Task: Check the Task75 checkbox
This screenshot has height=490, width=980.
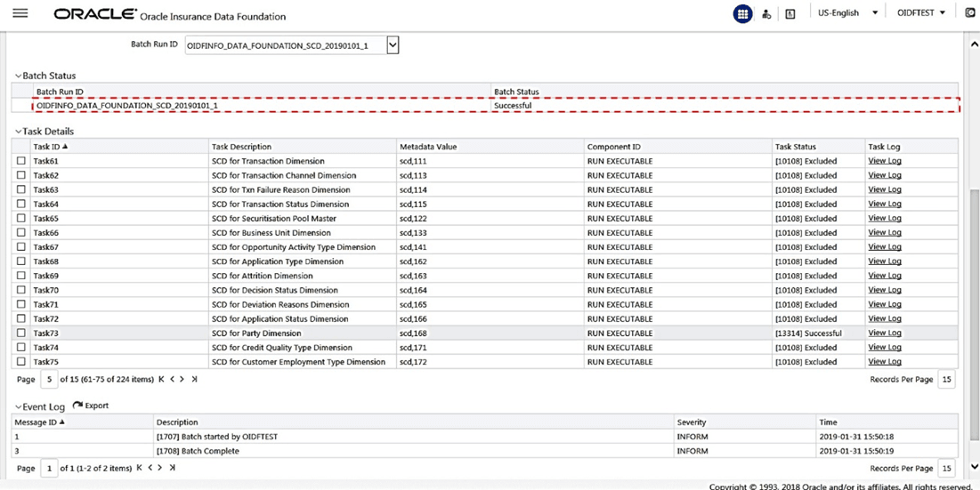Action: click(x=21, y=362)
